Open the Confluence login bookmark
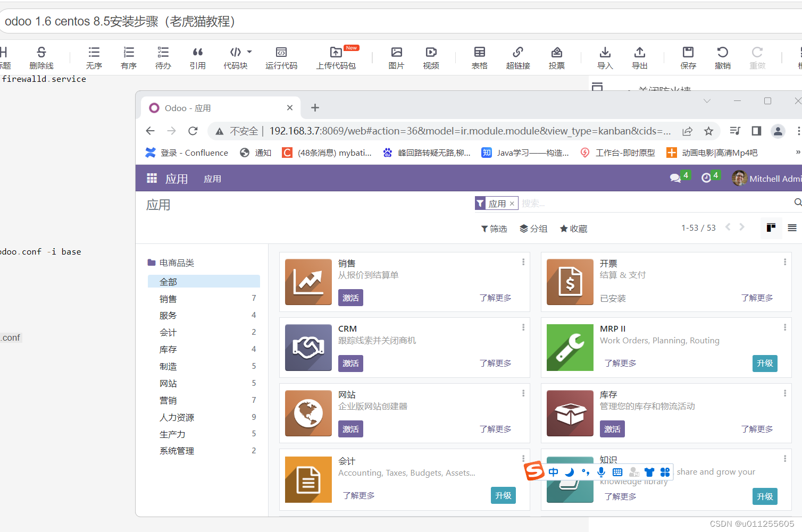Viewport: 802px width, 532px height. tap(187, 153)
